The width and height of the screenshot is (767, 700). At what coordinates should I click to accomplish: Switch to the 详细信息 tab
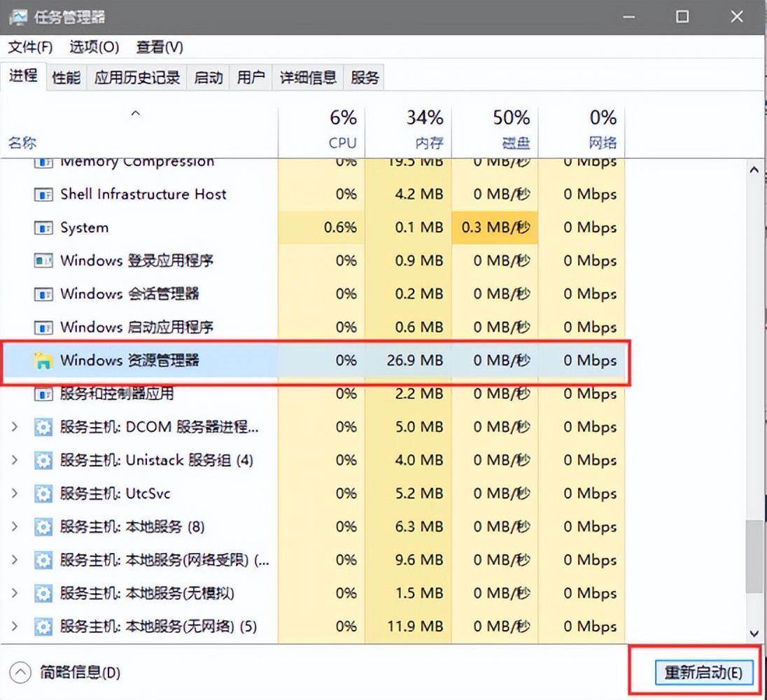point(308,77)
